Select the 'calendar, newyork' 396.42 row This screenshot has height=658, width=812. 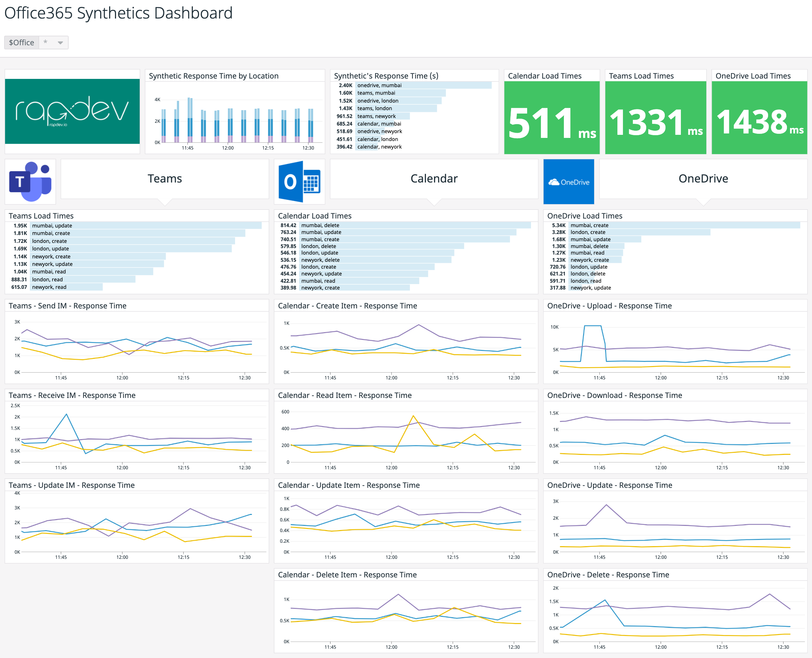point(414,147)
